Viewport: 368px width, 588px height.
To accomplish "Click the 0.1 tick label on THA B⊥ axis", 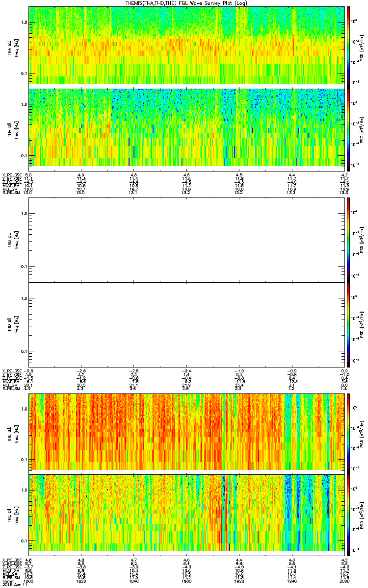I will pos(24,74).
